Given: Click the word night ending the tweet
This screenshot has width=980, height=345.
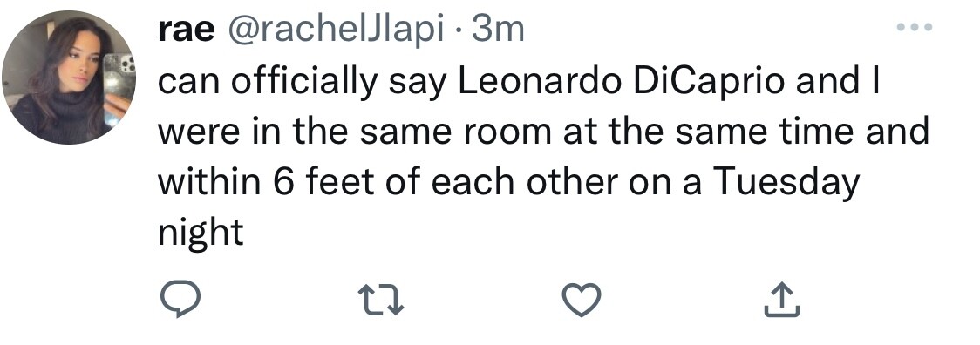Looking at the screenshot, I should point(200,233).
